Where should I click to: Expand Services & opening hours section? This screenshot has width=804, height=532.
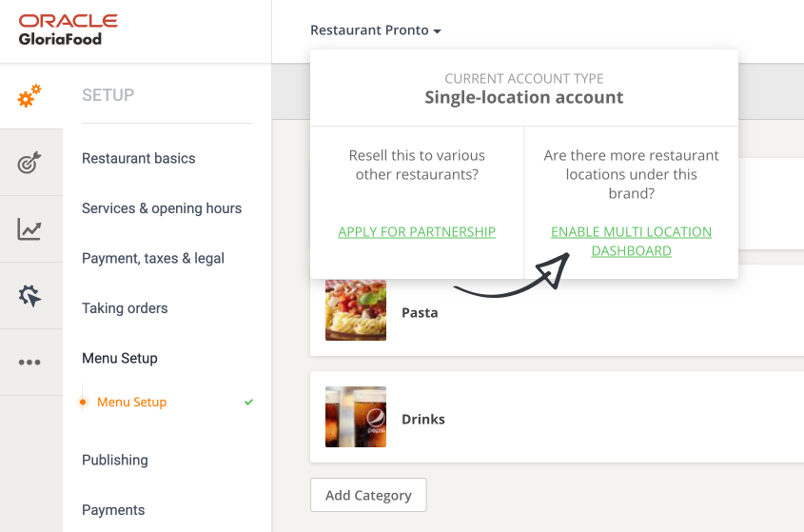click(x=162, y=208)
